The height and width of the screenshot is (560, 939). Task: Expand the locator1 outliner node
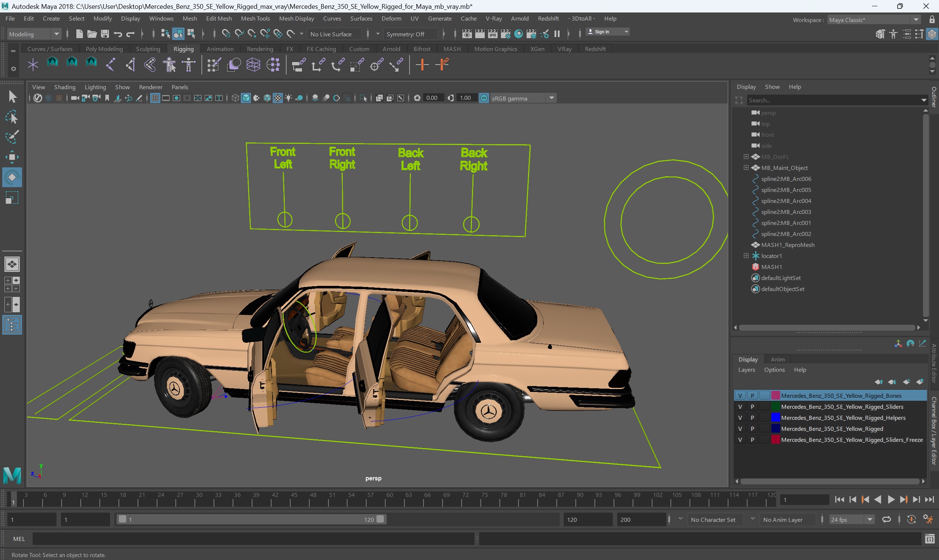(x=746, y=255)
